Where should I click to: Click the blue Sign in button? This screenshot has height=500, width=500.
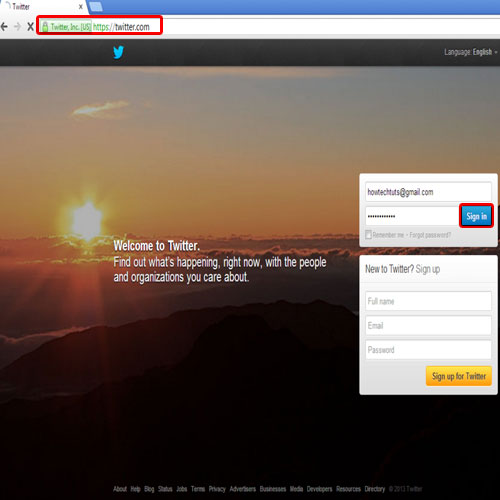point(476,216)
